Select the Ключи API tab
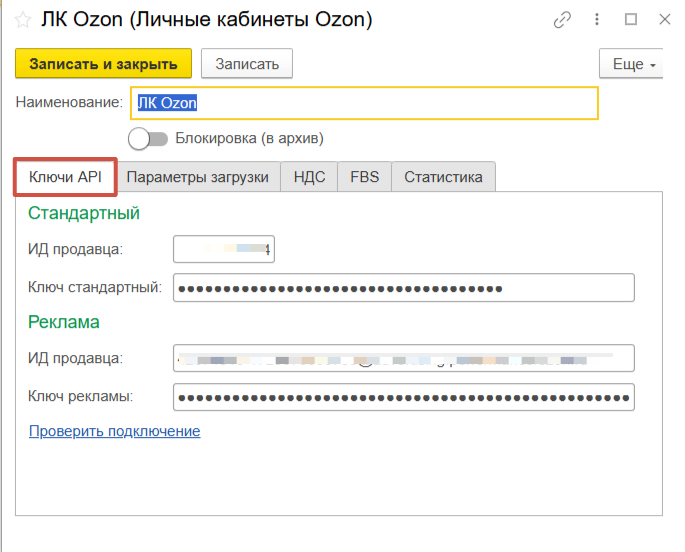 pyautogui.click(x=66, y=177)
